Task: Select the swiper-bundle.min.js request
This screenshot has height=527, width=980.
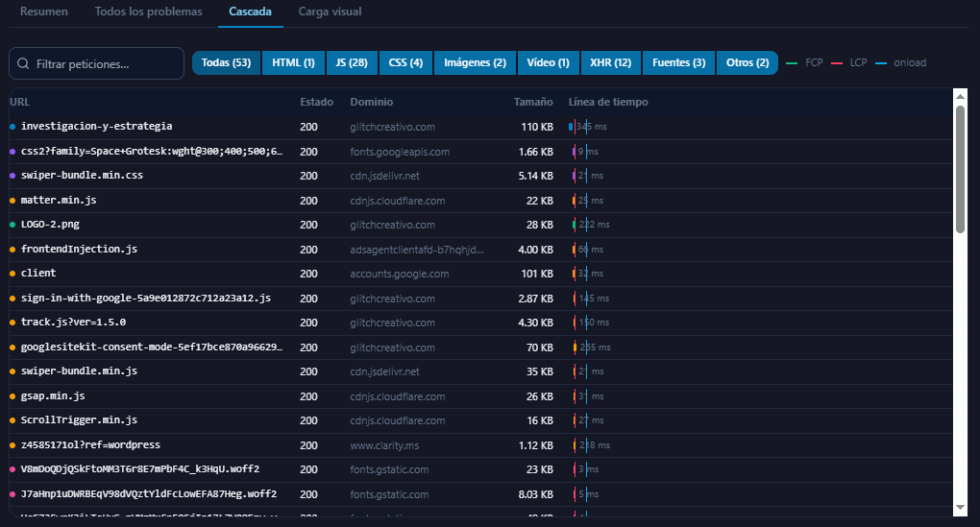Action: tap(481, 371)
